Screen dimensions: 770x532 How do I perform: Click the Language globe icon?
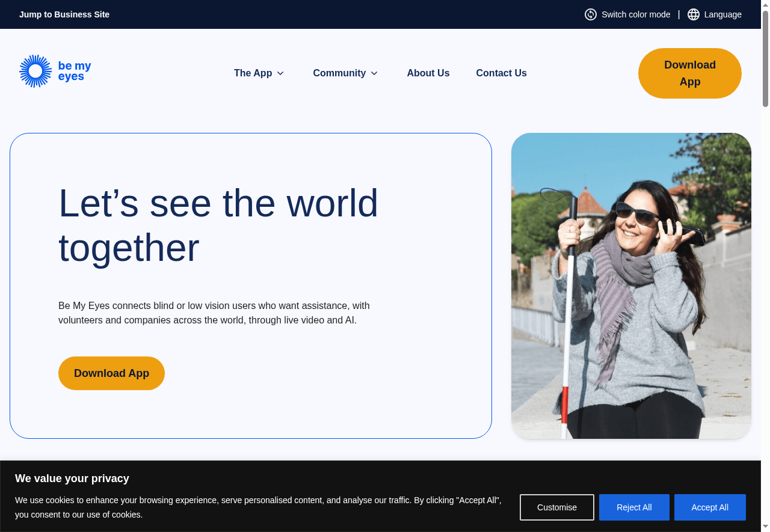click(x=694, y=14)
